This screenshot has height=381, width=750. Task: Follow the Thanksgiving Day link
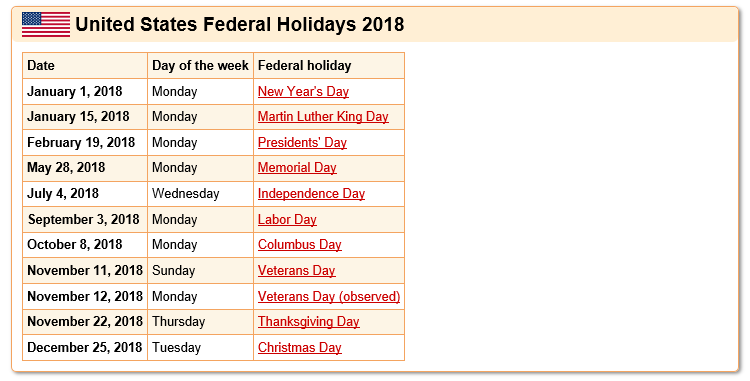[309, 322]
